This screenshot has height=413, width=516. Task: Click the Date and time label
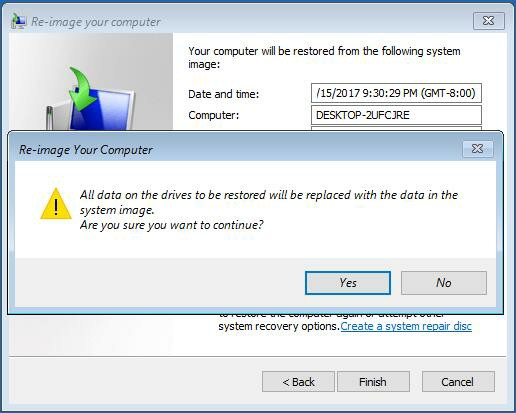pyautogui.click(x=224, y=94)
